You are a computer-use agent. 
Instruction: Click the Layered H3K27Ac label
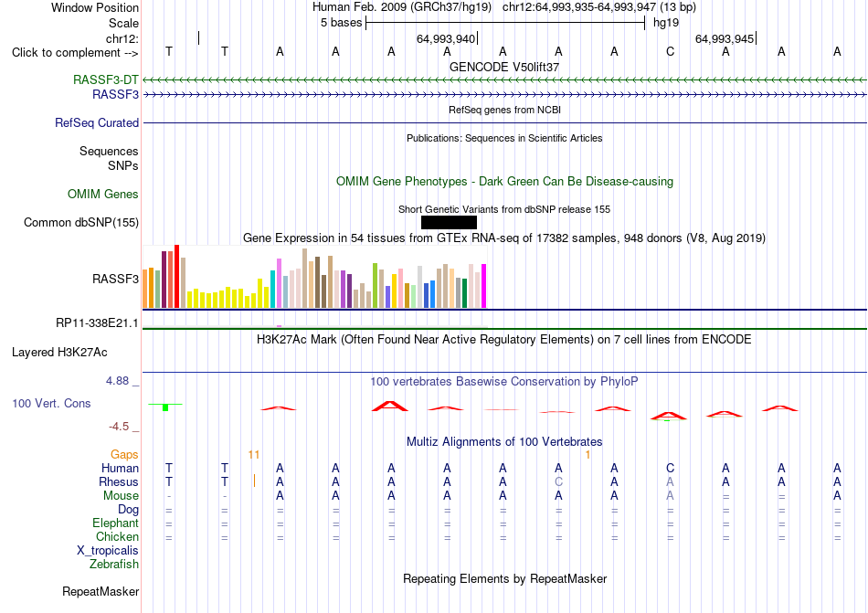pos(59,353)
